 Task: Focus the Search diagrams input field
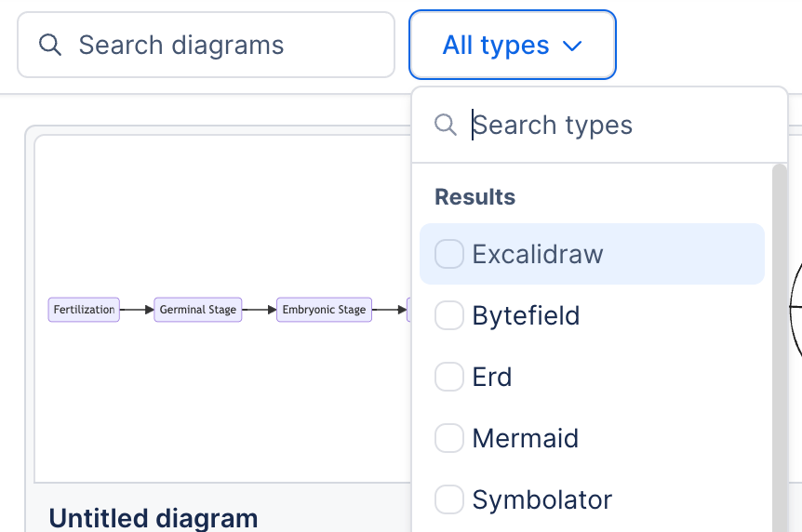click(x=223, y=45)
